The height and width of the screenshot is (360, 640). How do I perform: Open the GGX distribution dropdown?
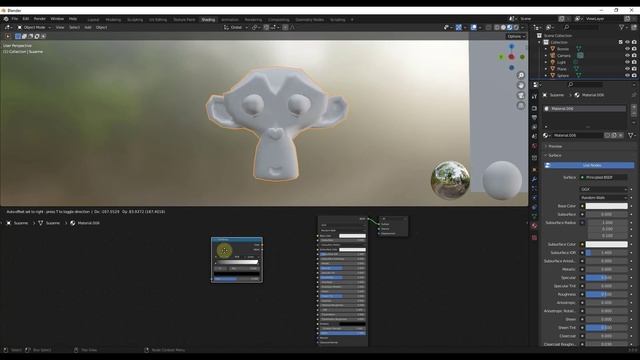point(604,189)
